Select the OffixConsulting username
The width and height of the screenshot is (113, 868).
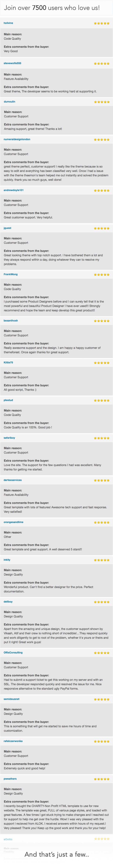pyautogui.click(x=13, y=652)
